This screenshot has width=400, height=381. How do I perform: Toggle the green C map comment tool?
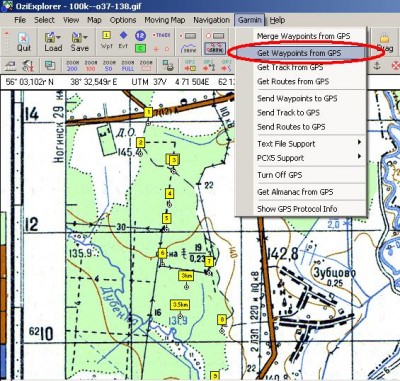140,48
